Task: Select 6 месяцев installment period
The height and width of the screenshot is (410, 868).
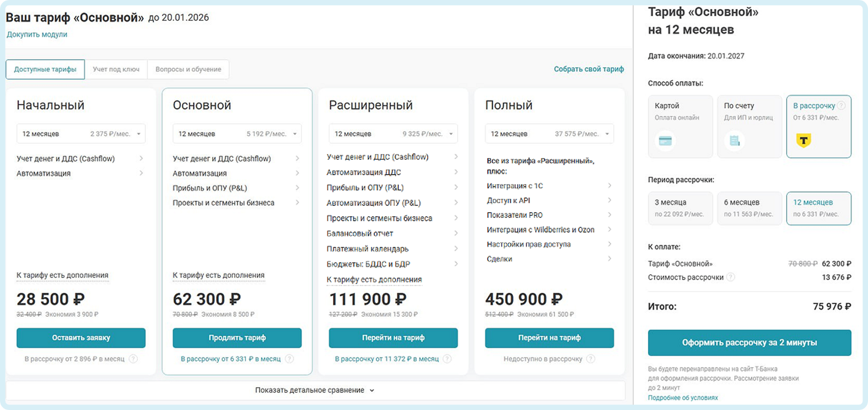Action: 749,208
